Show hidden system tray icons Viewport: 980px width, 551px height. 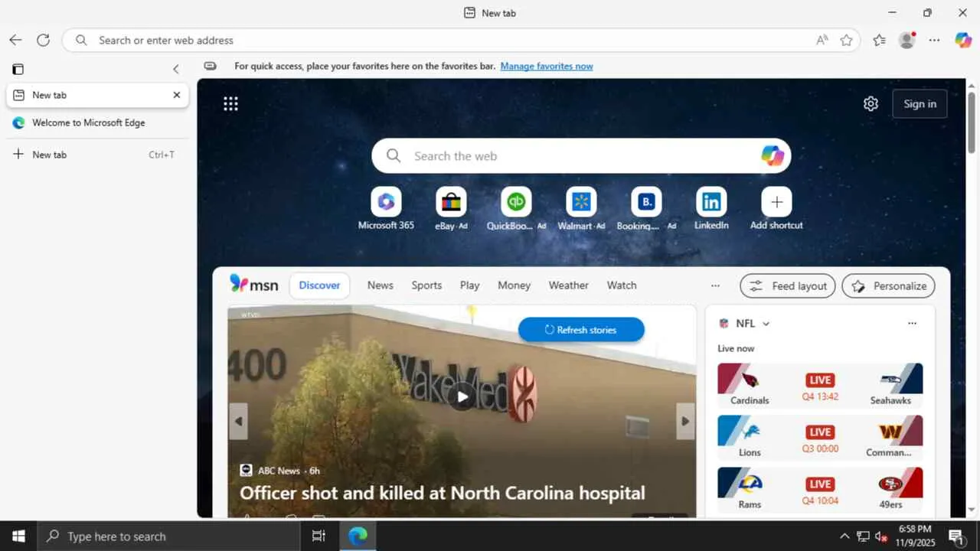click(x=844, y=536)
